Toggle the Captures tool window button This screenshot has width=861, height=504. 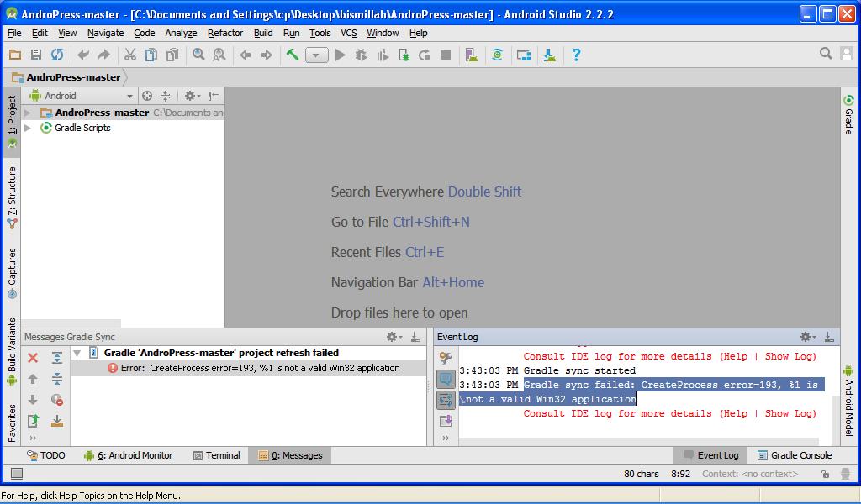coord(12,273)
